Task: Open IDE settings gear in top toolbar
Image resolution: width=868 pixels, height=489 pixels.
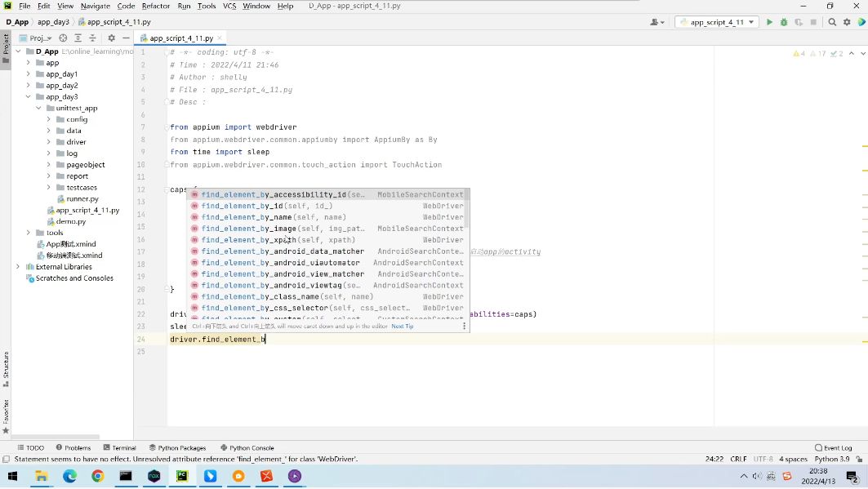Action: [x=847, y=22]
